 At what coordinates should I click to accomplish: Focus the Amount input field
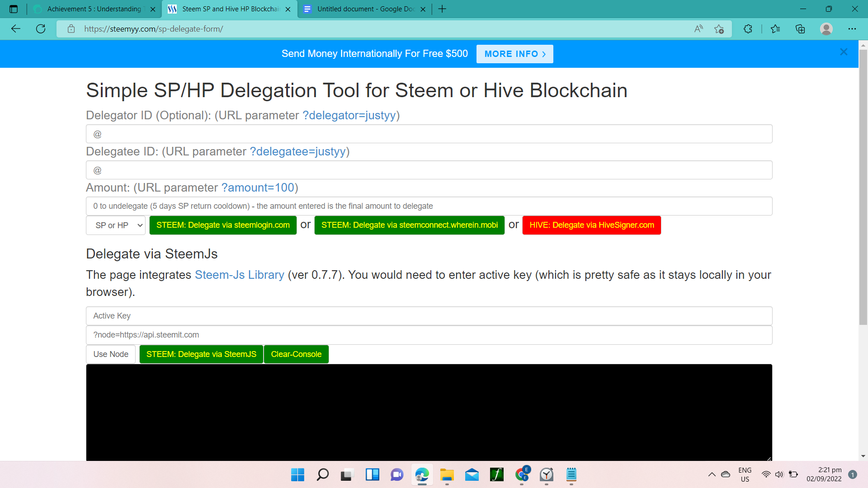tap(429, 206)
